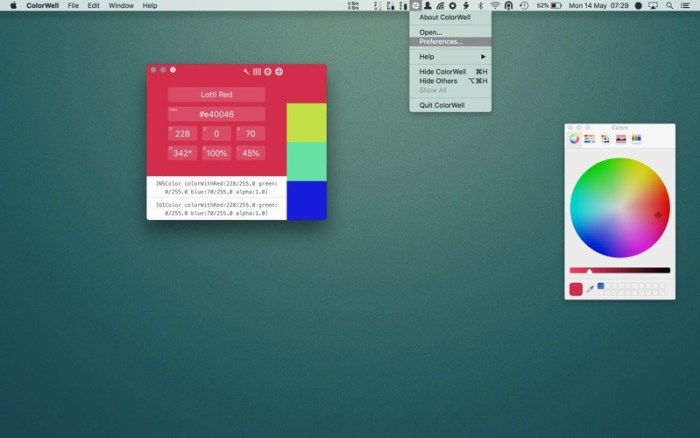Switch to color palettes mode in Colors panel
This screenshot has width=700, height=438.
pyautogui.click(x=605, y=139)
